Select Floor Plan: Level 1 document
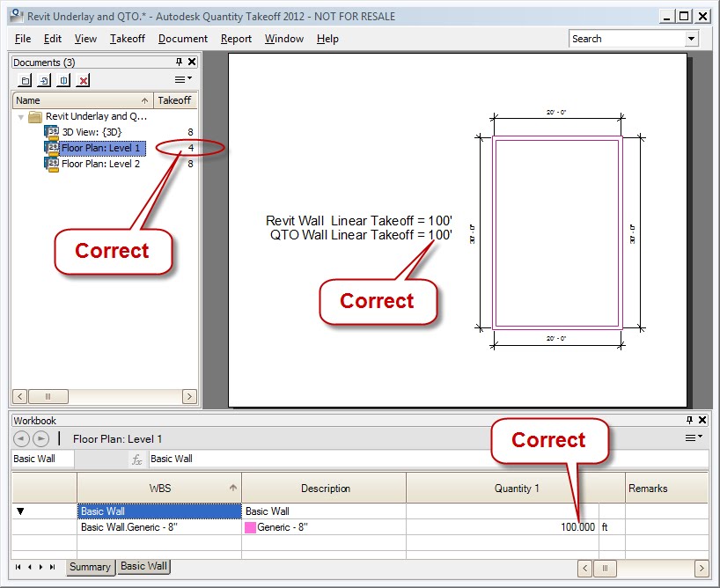This screenshot has height=588, width=720. [x=103, y=148]
